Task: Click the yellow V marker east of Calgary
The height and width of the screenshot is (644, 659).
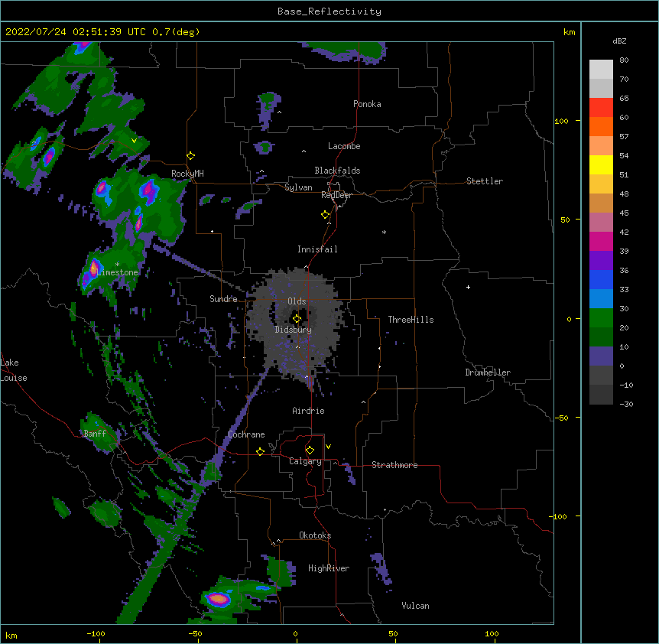Action: (328, 447)
